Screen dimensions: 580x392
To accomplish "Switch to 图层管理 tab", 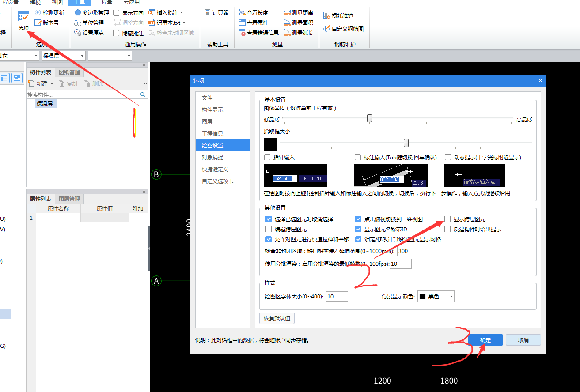I will point(69,199).
